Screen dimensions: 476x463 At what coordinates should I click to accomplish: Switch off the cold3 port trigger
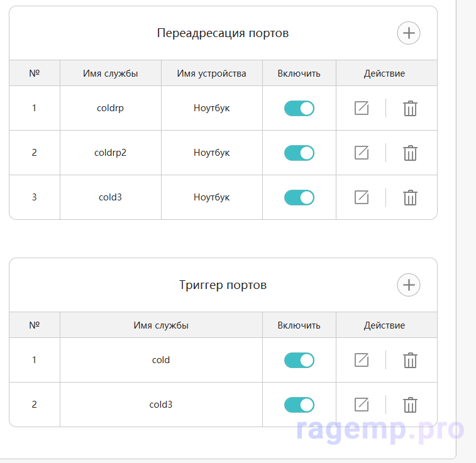[x=299, y=405]
